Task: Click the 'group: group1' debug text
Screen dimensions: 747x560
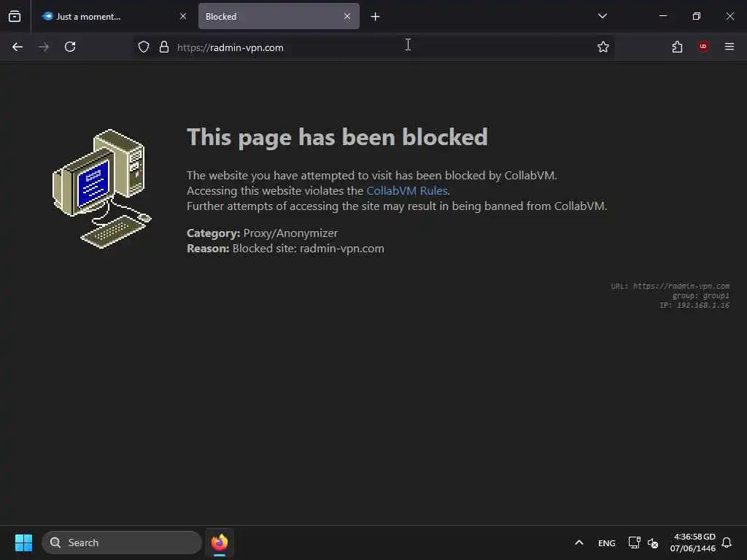Action: pos(700,296)
